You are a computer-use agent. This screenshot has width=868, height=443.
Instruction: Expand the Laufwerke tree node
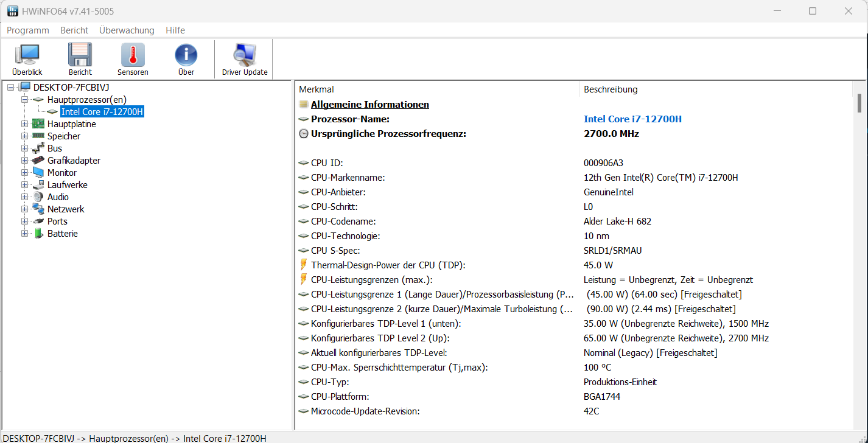coord(25,185)
